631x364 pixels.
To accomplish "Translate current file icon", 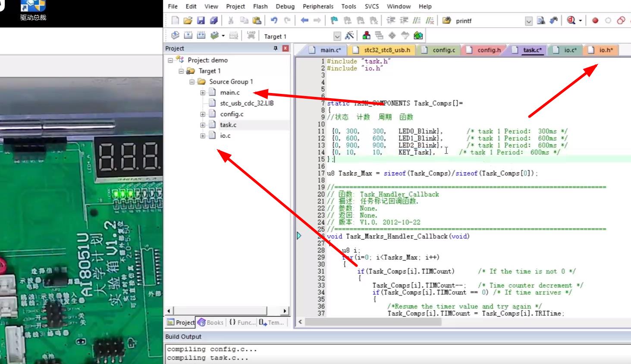I will [175, 36].
